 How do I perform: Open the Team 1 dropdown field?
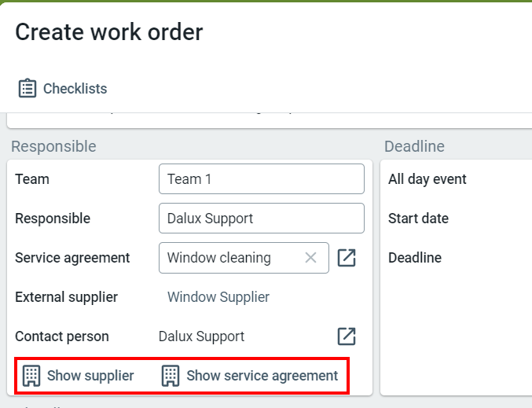coord(262,179)
